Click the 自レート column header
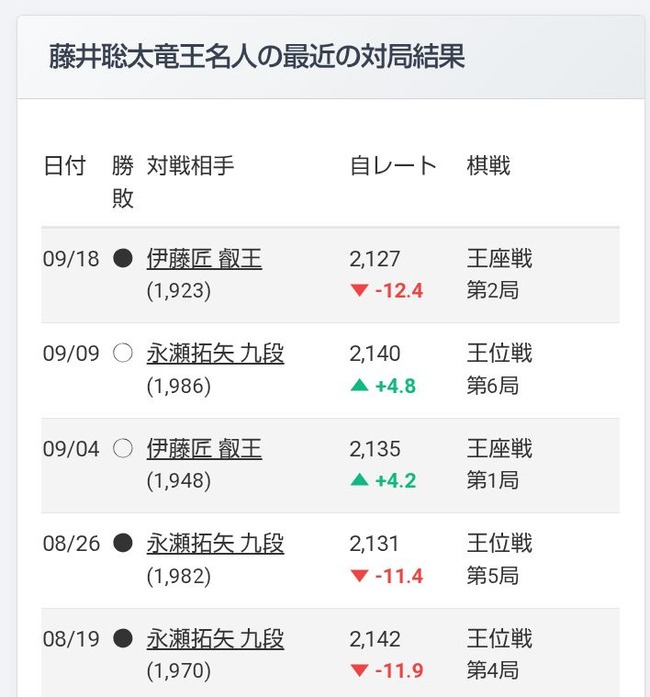The width and height of the screenshot is (650, 697). click(x=393, y=166)
